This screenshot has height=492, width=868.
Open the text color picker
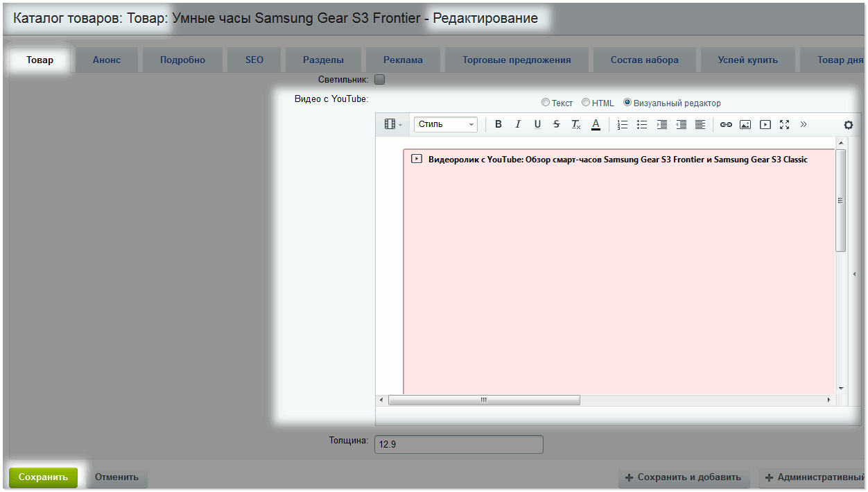[x=596, y=124]
